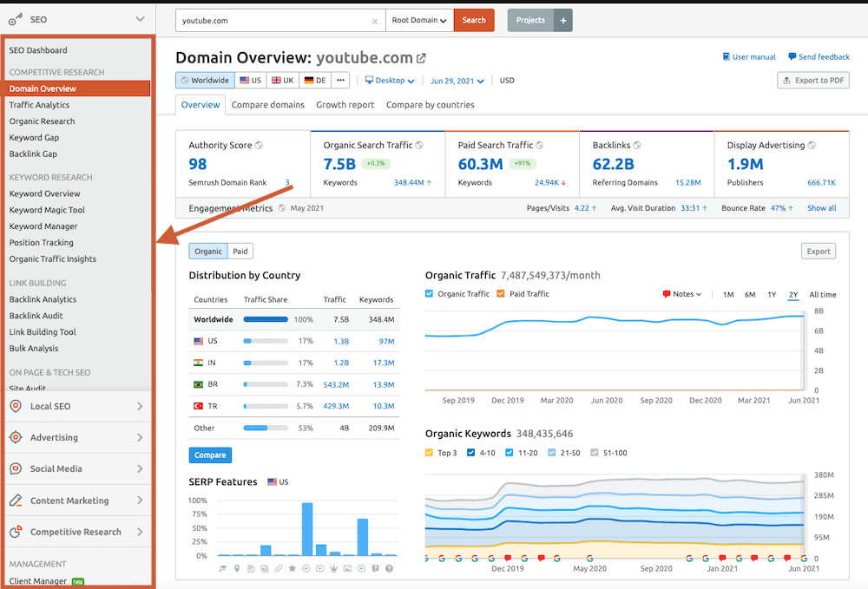The image size is (868, 589).
Task: Select Keyword Magic Tool in sidebar
Action: coord(47,210)
